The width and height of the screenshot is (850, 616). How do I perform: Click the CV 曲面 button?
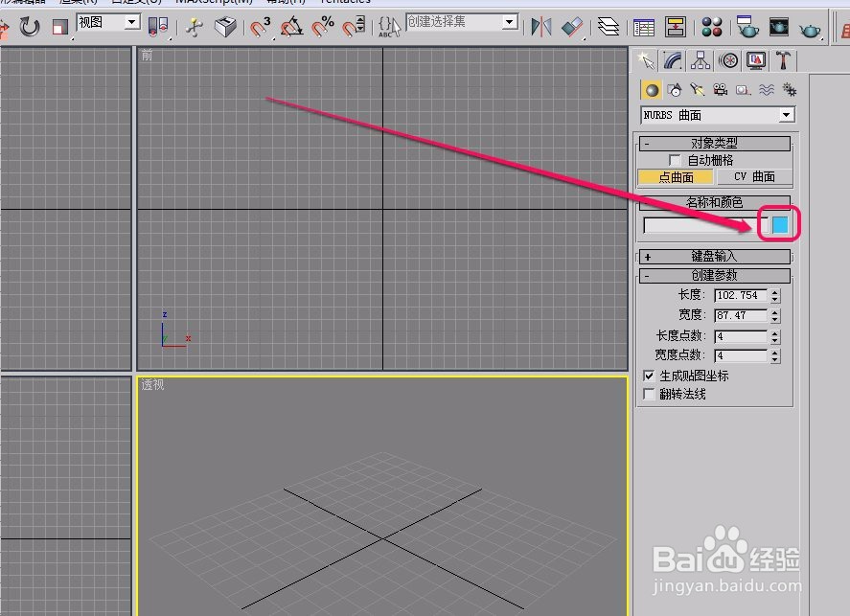[754, 176]
